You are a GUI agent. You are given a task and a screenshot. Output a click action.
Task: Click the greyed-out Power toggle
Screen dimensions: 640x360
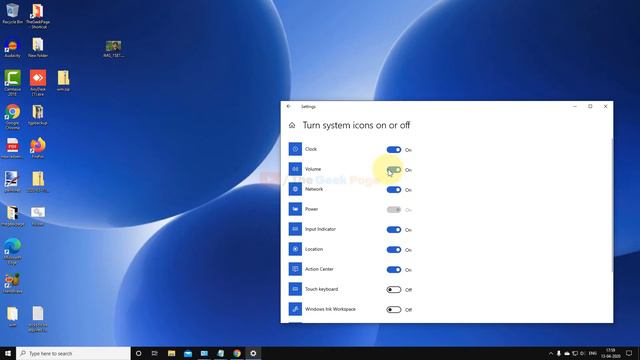point(394,210)
